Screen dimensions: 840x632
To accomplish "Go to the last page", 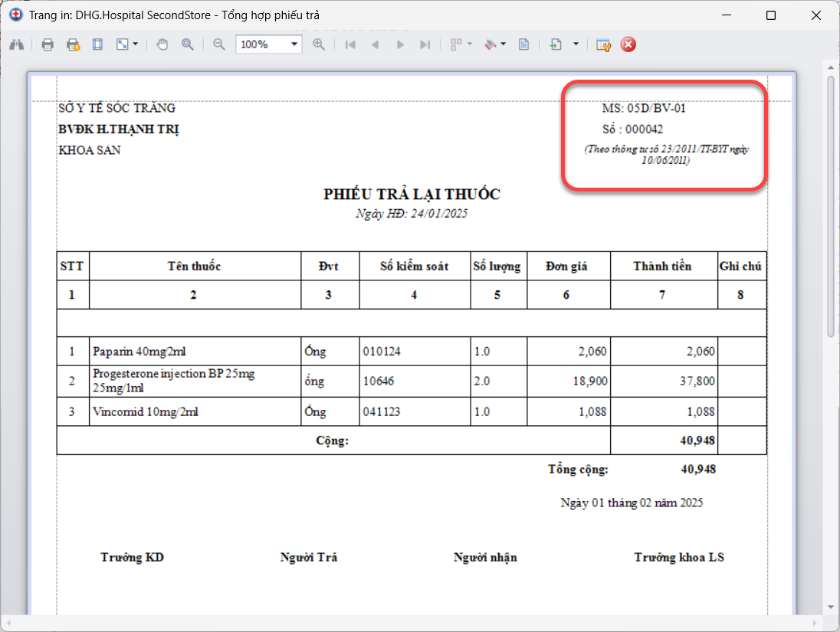I will coord(425,44).
